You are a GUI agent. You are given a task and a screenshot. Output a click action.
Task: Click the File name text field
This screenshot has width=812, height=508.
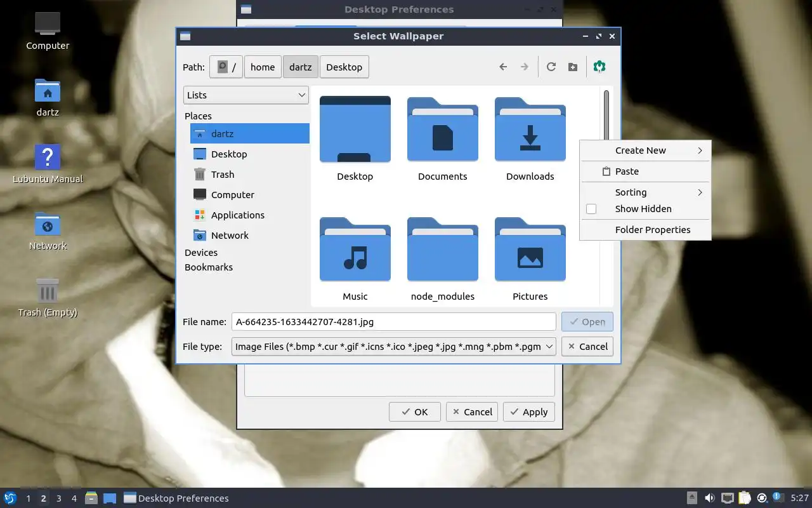point(394,321)
